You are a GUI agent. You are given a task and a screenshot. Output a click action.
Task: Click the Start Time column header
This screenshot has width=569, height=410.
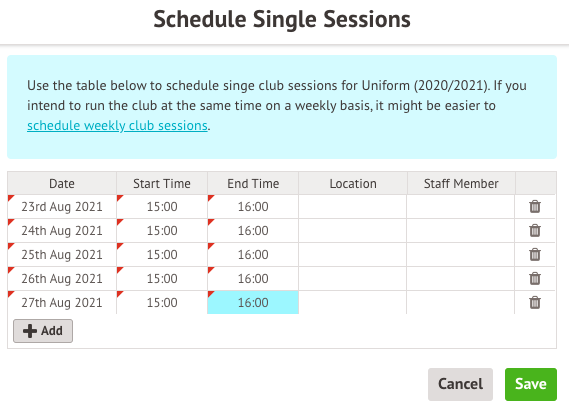(162, 184)
